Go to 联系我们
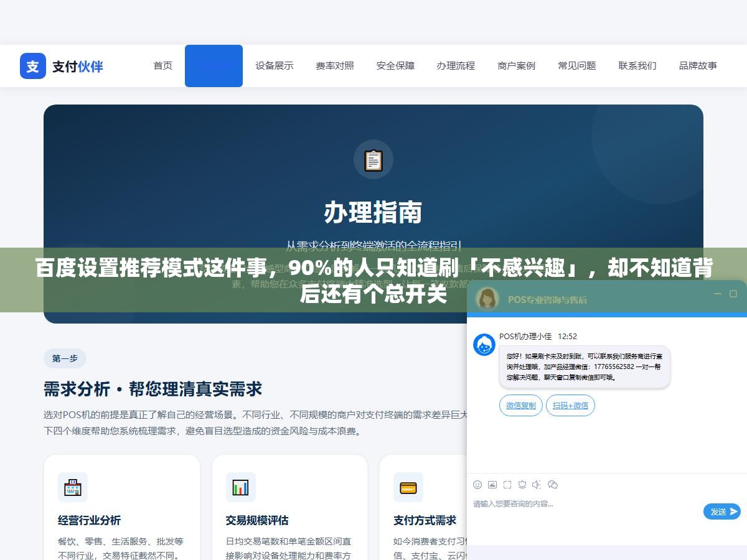 637,65
